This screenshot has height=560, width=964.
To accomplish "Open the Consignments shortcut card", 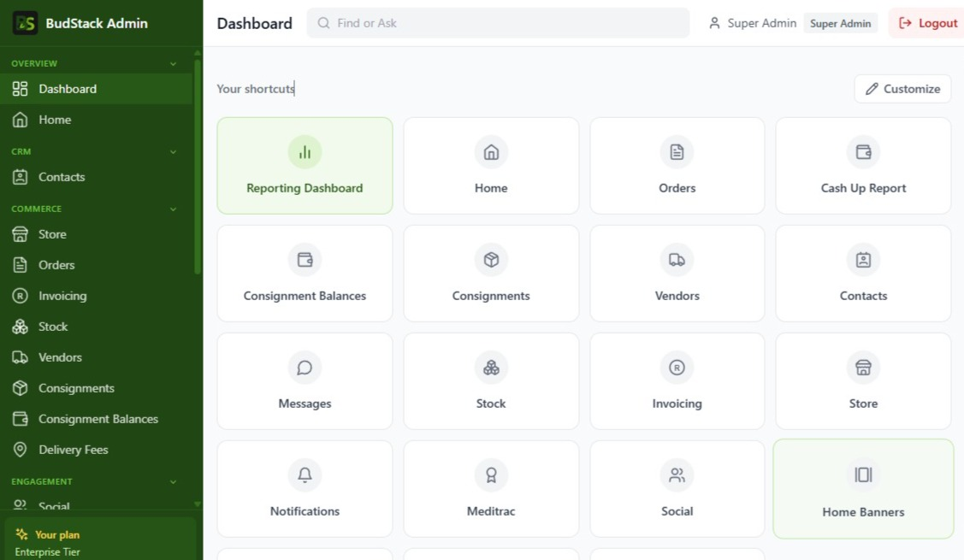I will point(491,274).
